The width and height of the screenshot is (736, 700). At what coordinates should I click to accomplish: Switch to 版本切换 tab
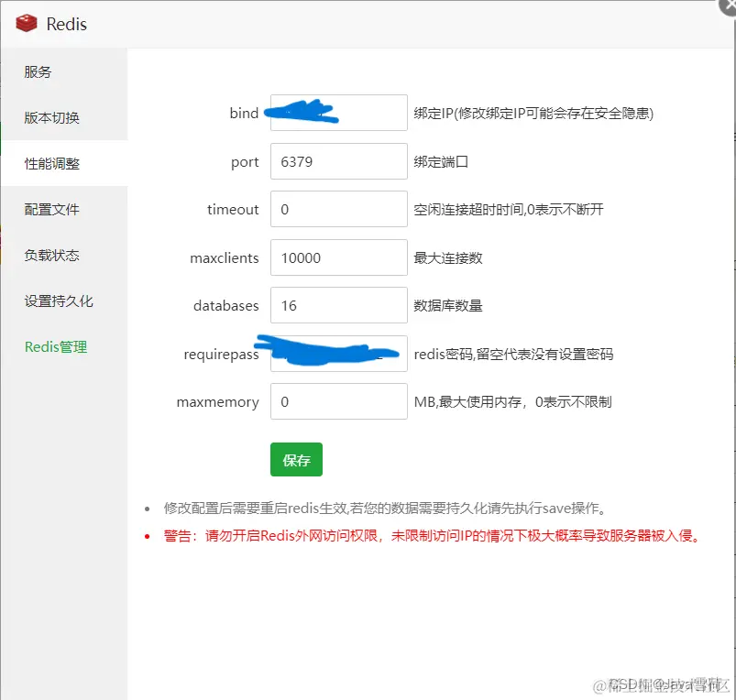pos(64,118)
